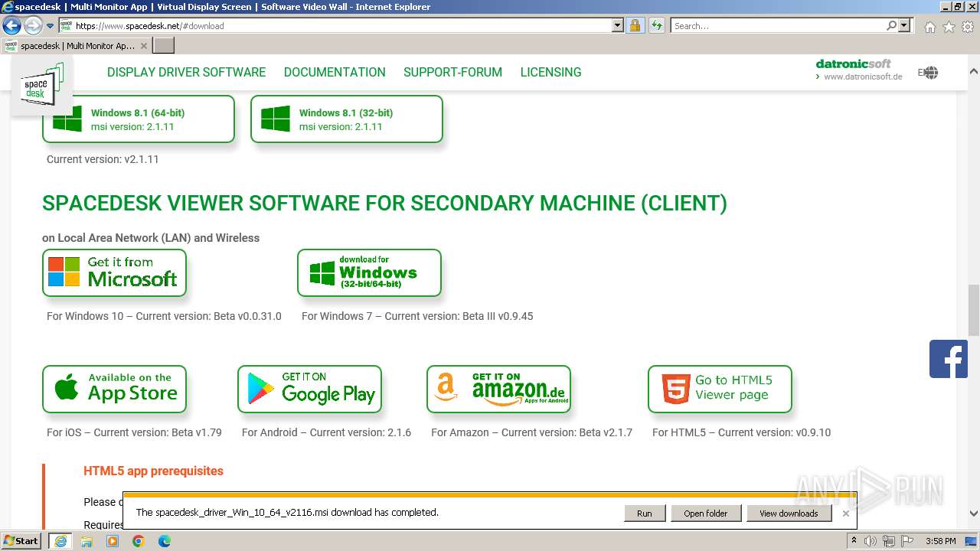Open SUPPORT-FORUM menu item

pyautogui.click(x=452, y=72)
